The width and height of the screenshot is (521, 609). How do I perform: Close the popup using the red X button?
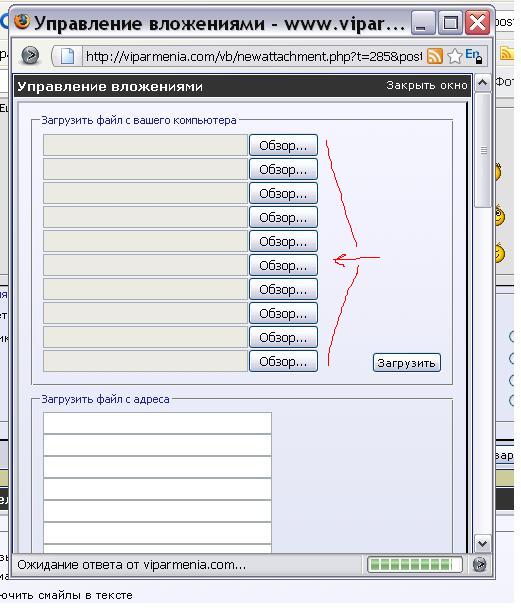coord(477,23)
